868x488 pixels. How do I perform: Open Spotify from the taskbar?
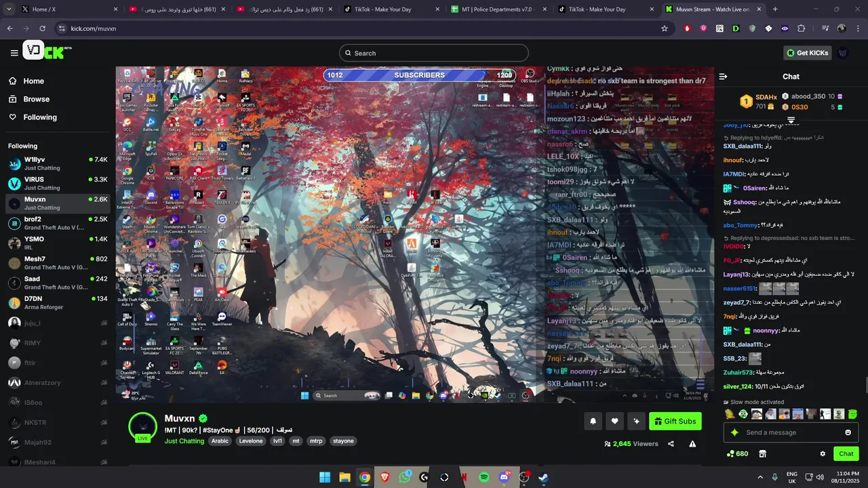484,477
